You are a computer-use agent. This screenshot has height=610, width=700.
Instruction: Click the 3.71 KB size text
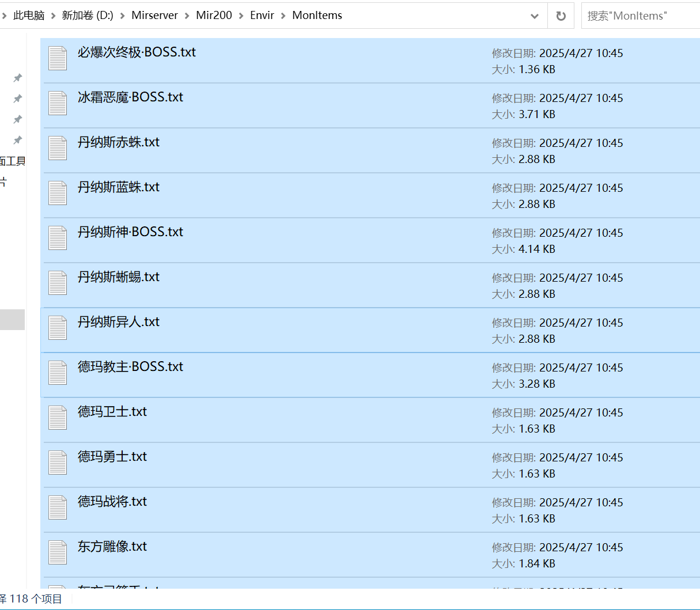click(x=537, y=114)
